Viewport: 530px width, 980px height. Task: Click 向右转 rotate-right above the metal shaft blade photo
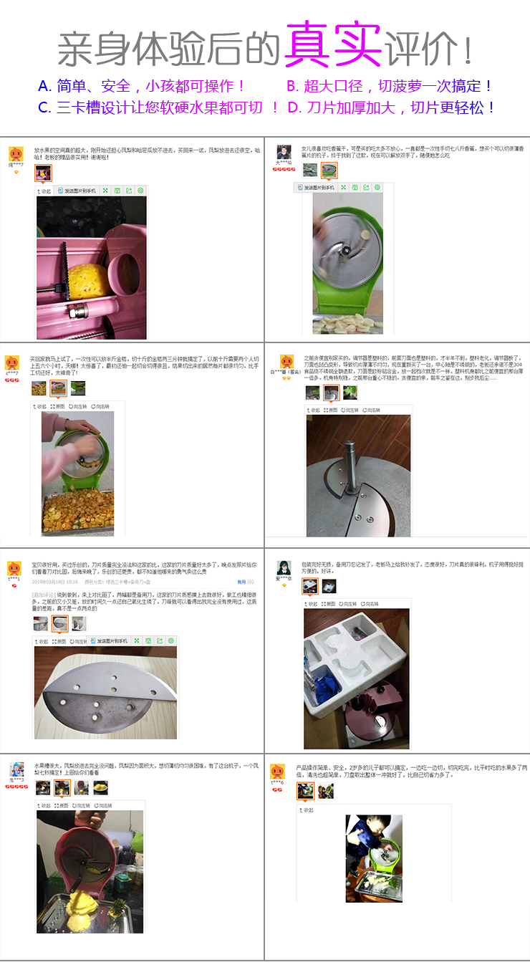pos(371,410)
